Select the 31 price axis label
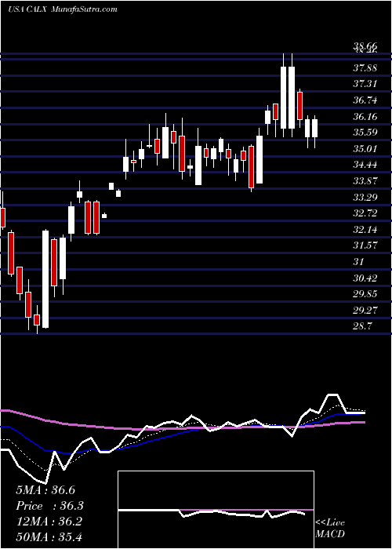The width and height of the screenshot is (392, 549). pos(359,262)
